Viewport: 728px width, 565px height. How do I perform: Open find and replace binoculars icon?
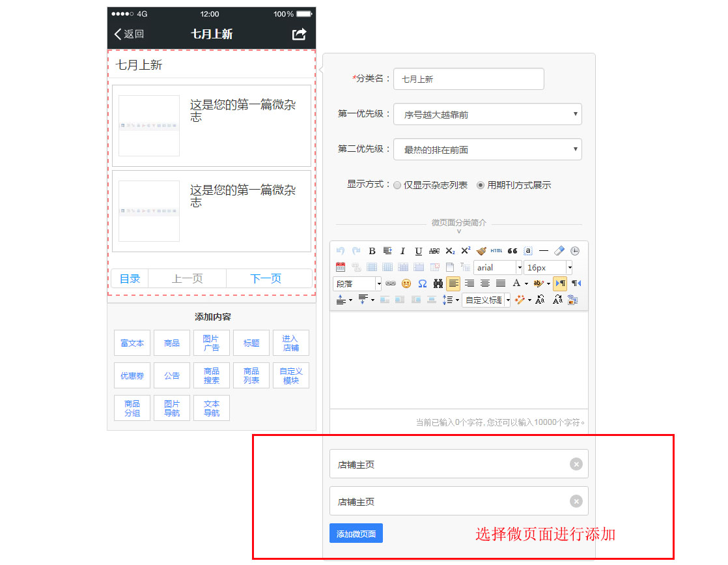point(438,283)
